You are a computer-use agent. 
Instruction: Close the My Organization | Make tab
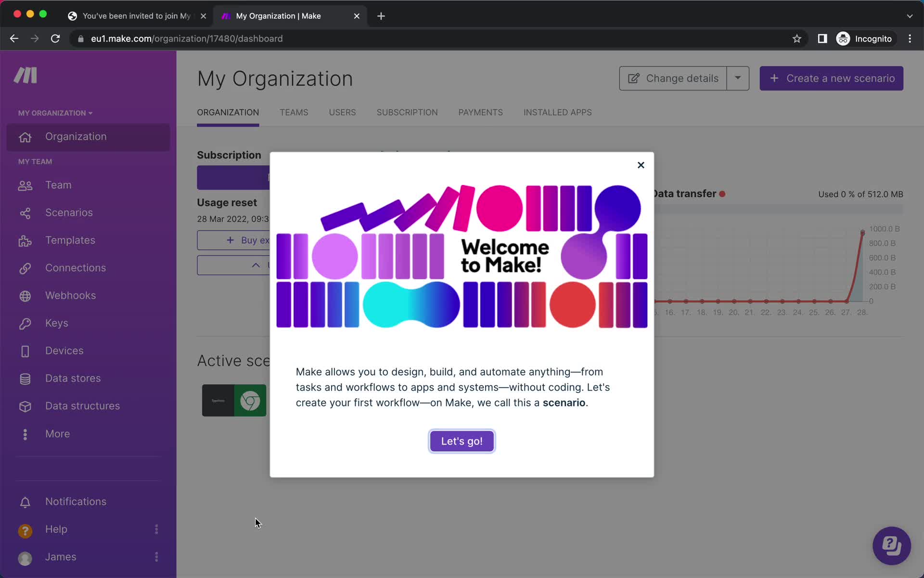pos(357,16)
